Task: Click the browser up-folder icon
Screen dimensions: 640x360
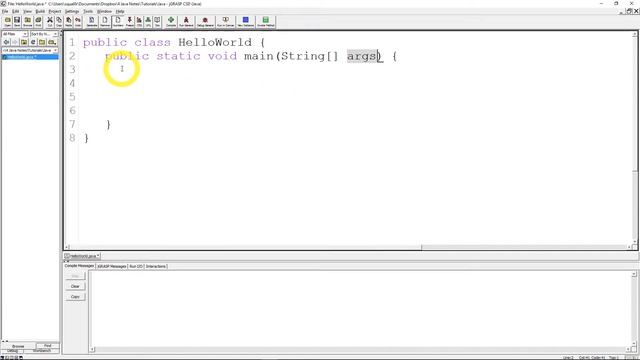Action: (x=24, y=42)
